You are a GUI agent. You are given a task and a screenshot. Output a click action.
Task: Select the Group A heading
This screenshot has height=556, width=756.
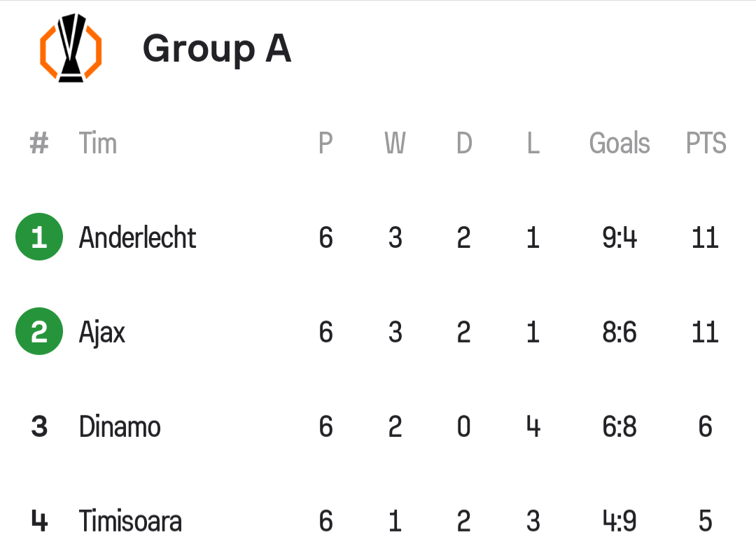216,48
